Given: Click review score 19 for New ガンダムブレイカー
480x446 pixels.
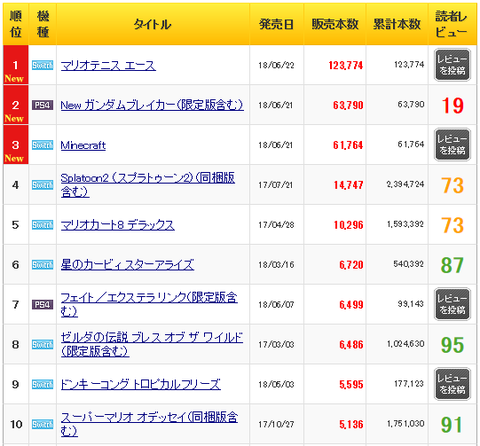Looking at the screenshot, I should [x=452, y=105].
